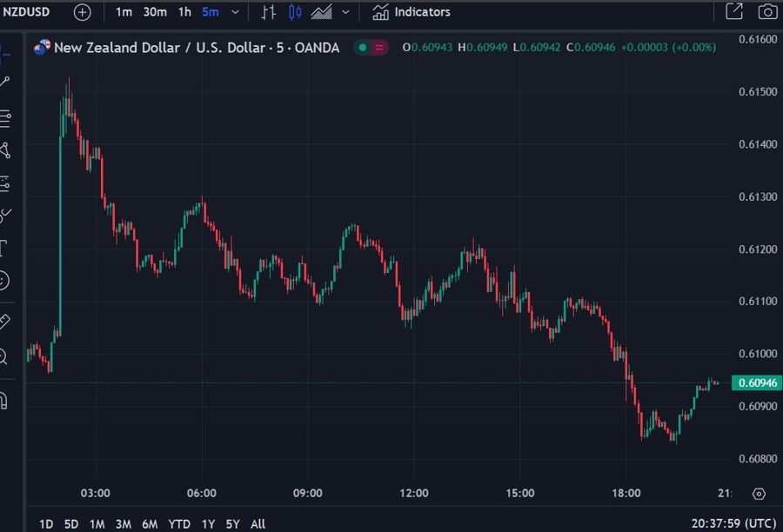Switch to the 30m timeframe
The image size is (783, 532).
pos(155,12)
